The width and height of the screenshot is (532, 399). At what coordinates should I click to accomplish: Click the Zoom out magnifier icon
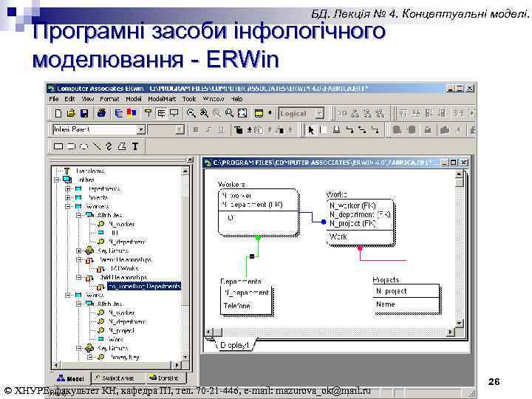pos(191,113)
